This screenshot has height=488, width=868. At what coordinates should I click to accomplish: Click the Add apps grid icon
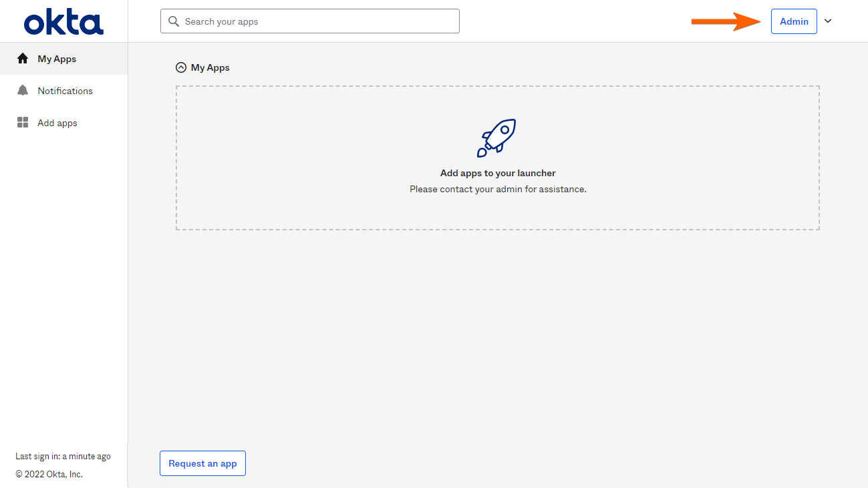point(23,123)
